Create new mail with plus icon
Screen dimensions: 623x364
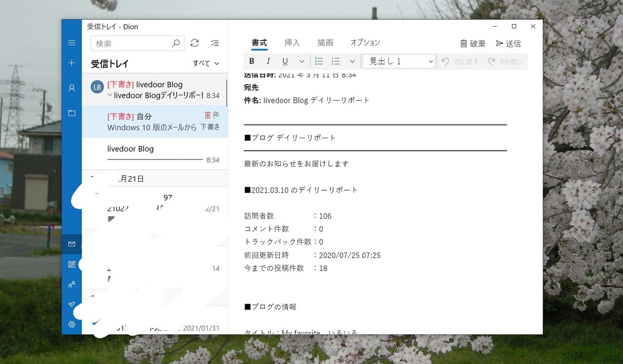(x=72, y=63)
